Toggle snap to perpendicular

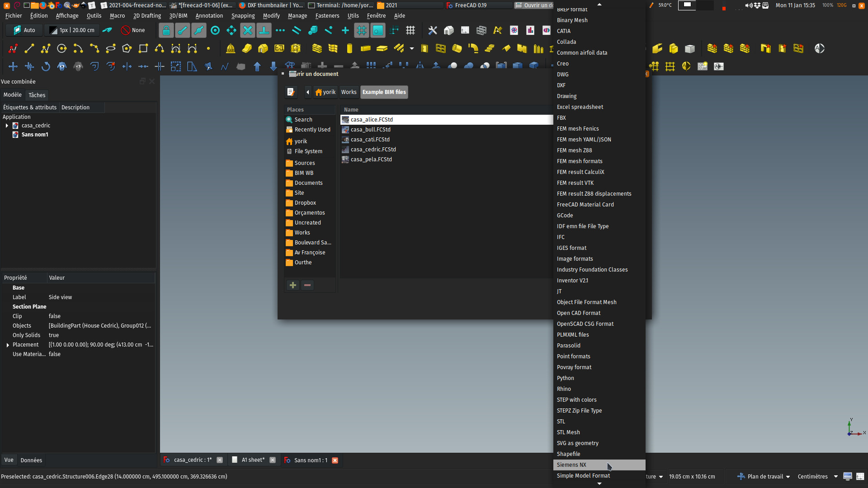[x=264, y=30]
